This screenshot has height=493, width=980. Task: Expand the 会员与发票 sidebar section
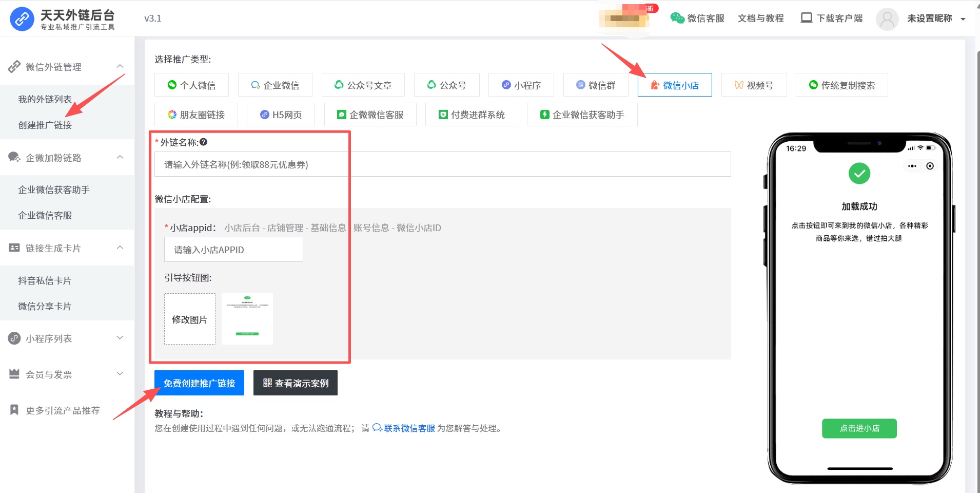point(120,374)
